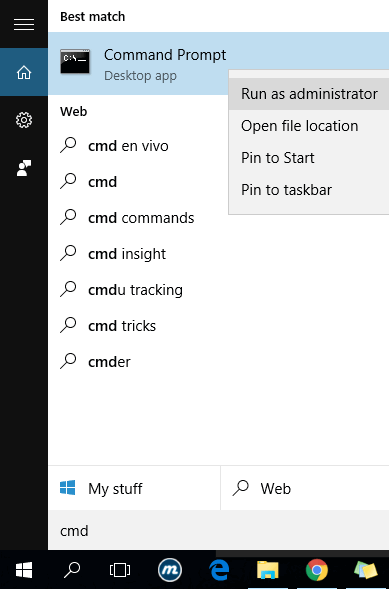Filter results with My stuff button
The width and height of the screenshot is (389, 589).
(x=134, y=488)
